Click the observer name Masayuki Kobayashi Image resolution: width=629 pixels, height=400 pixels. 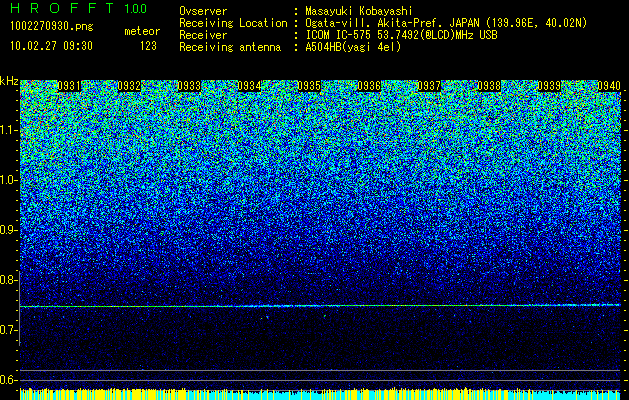(x=359, y=11)
